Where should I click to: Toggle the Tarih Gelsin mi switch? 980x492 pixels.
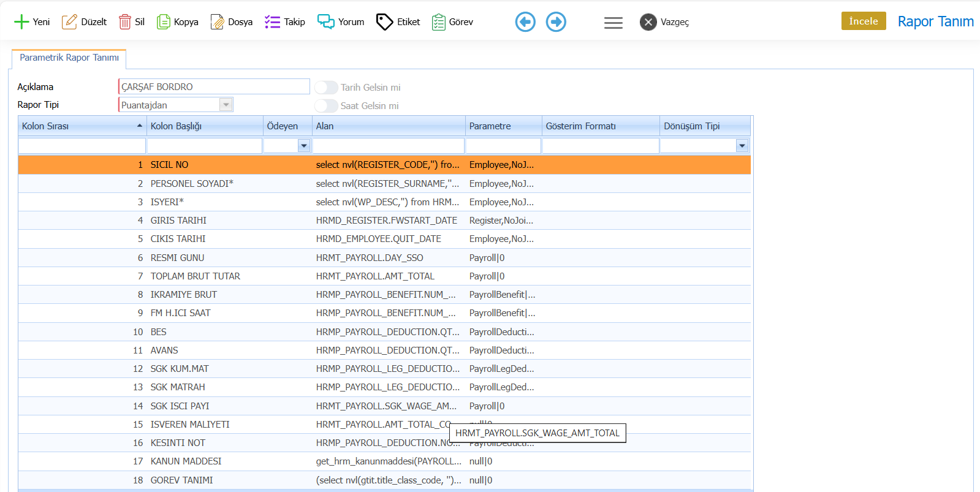coord(327,88)
